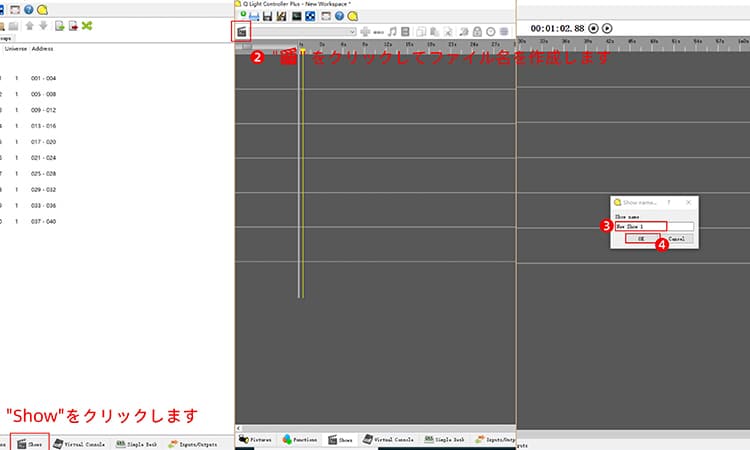This screenshot has width=750, height=450.
Task: Click OK in Show name dialog
Action: coord(641,239)
